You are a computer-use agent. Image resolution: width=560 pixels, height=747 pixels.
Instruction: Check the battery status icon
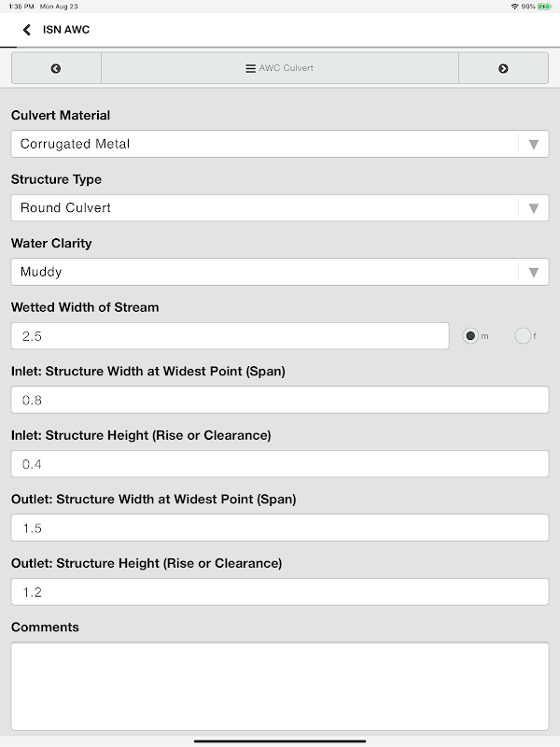coord(544,7)
